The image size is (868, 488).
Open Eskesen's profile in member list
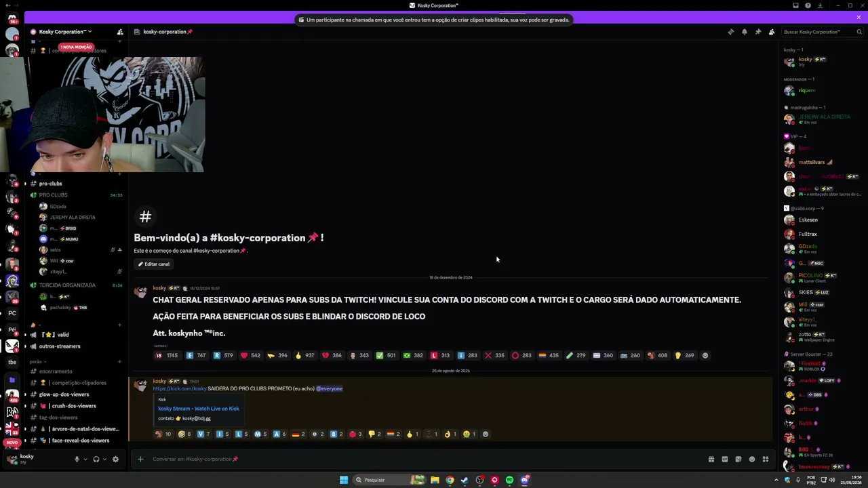(823, 220)
